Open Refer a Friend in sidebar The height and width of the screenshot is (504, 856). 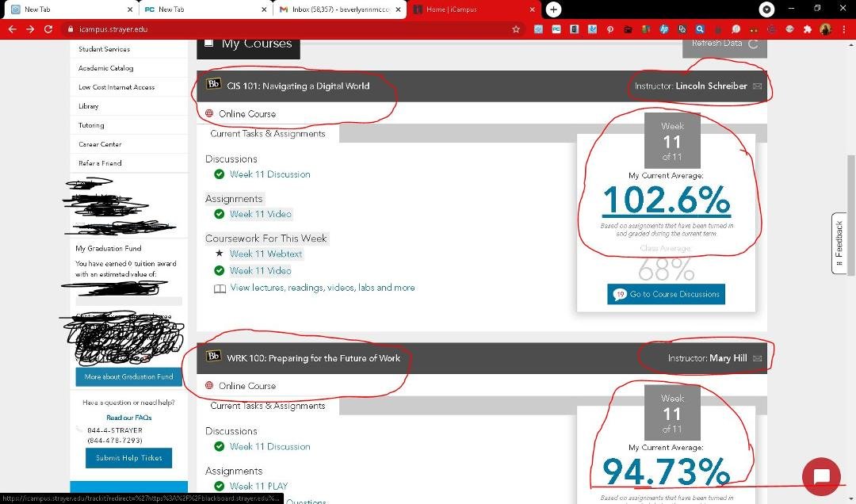coord(100,163)
